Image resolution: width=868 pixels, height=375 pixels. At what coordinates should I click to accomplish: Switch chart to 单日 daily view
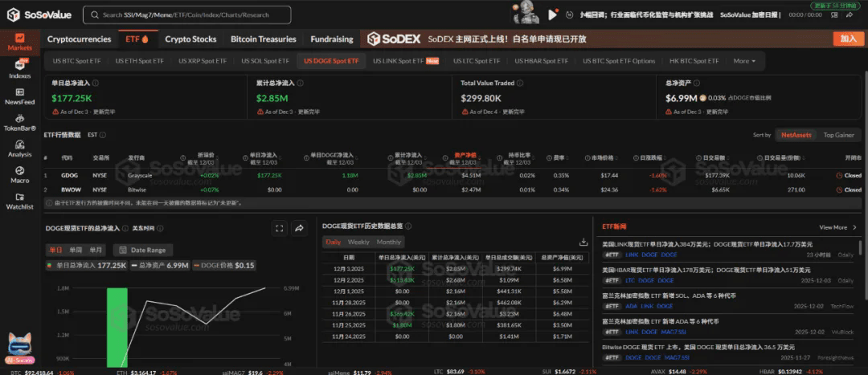tap(56, 250)
